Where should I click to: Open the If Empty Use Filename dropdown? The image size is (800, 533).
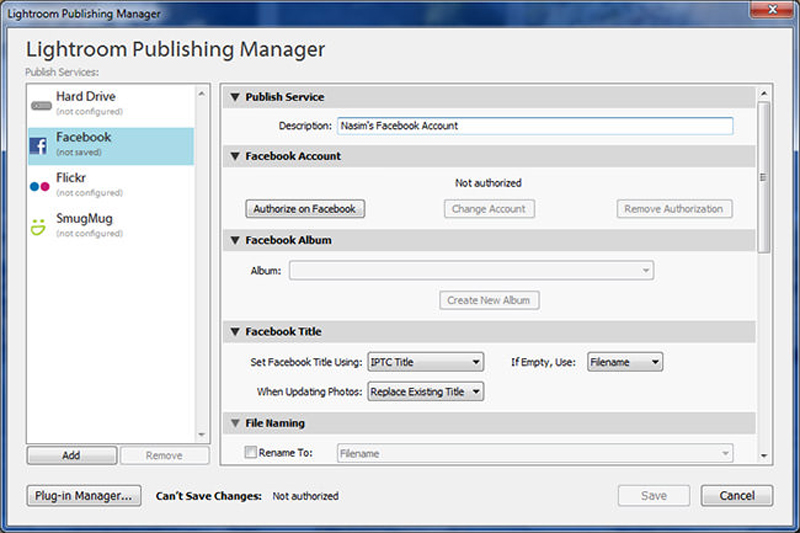625,362
